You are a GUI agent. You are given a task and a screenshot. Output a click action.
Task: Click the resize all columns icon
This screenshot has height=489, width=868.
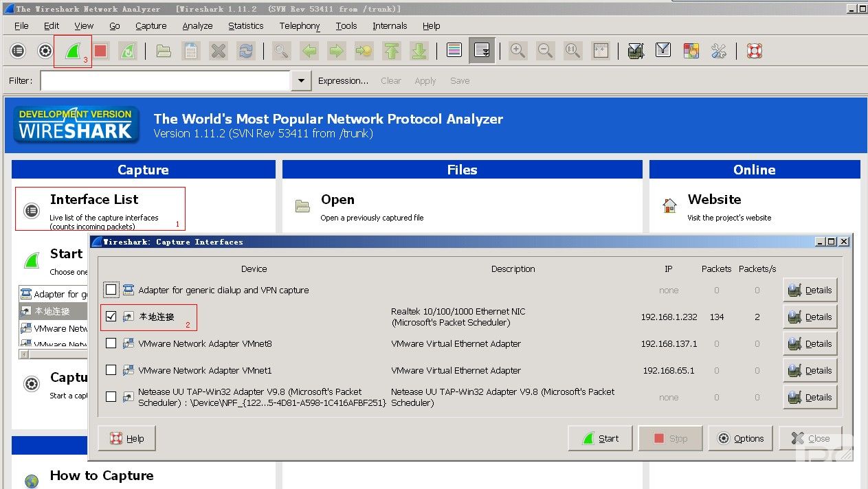point(600,51)
